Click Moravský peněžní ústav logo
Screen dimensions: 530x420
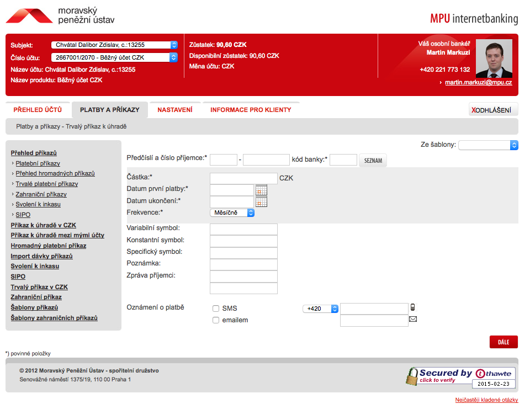click(60, 15)
